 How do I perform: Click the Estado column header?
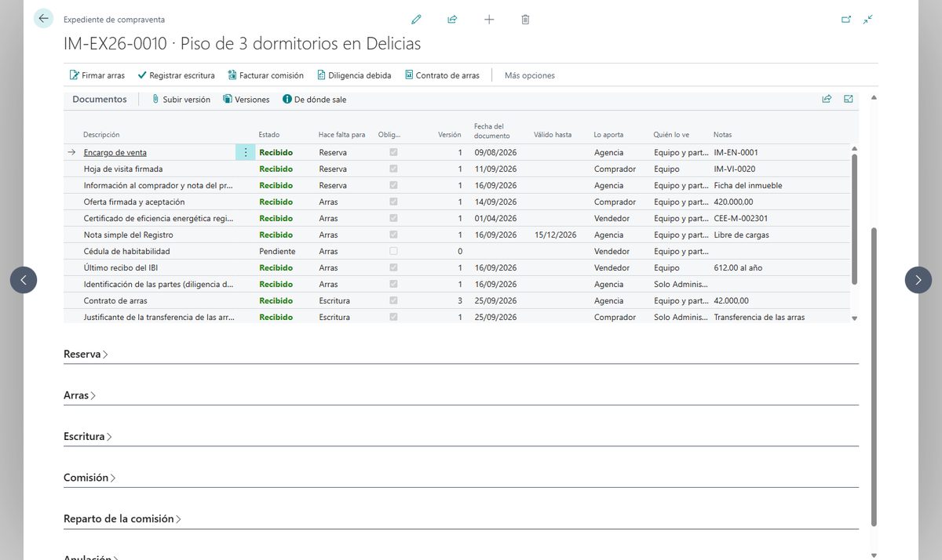[x=269, y=135]
